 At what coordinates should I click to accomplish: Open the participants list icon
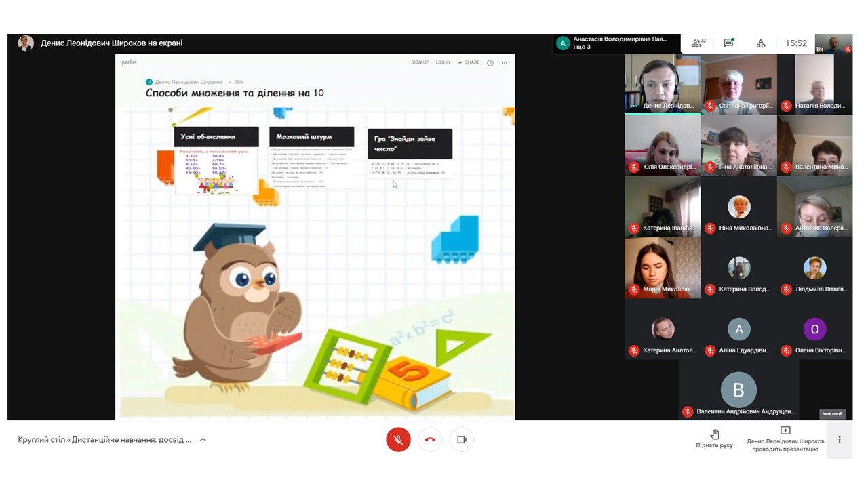pos(698,43)
